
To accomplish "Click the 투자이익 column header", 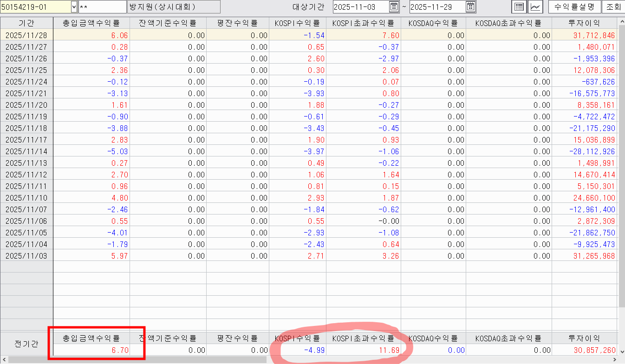I will tap(584, 23).
